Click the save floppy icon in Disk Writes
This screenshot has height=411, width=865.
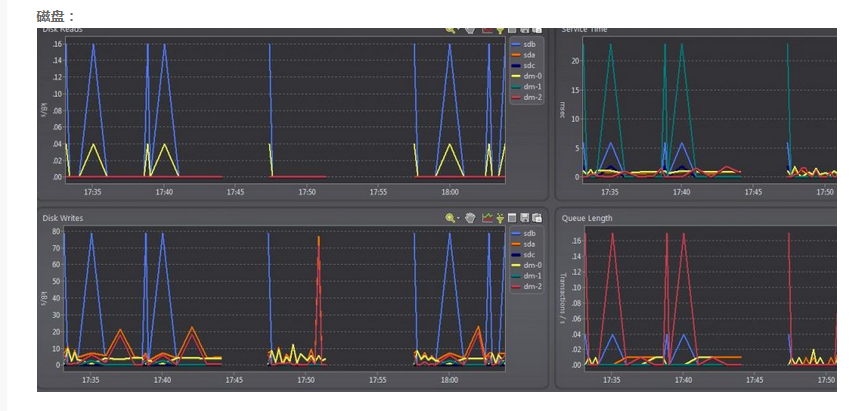coord(525,218)
